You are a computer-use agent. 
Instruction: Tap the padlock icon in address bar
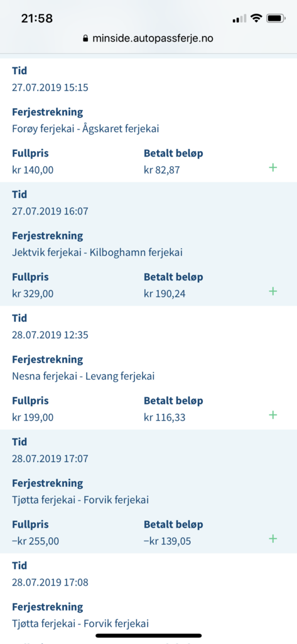[86, 38]
